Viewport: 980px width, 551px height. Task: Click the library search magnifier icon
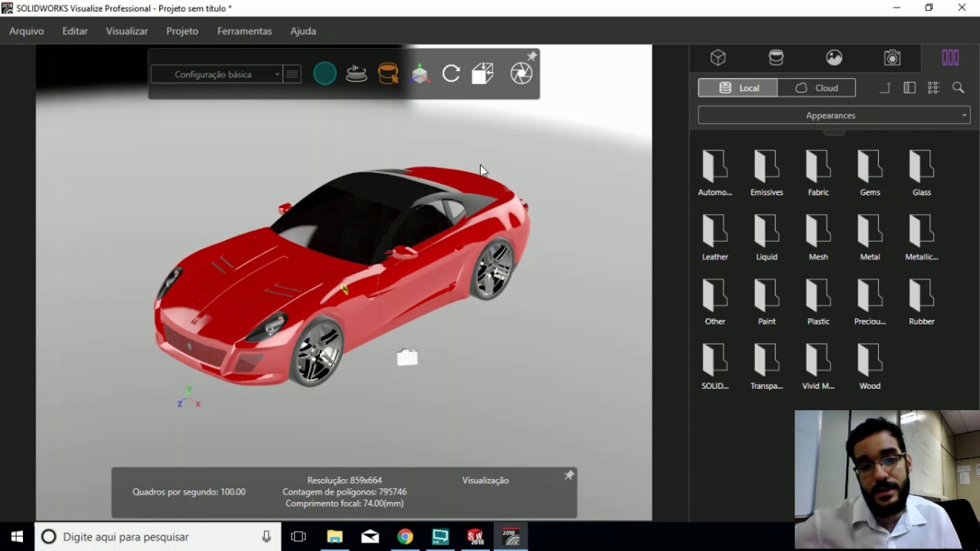point(958,88)
